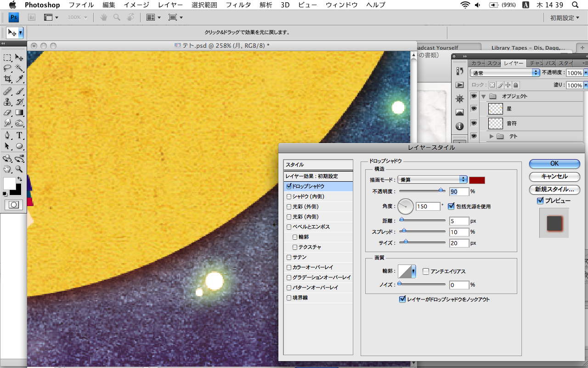Open the layer 不透明度 slider arrow
The image size is (588, 368).
pyautogui.click(x=585, y=73)
